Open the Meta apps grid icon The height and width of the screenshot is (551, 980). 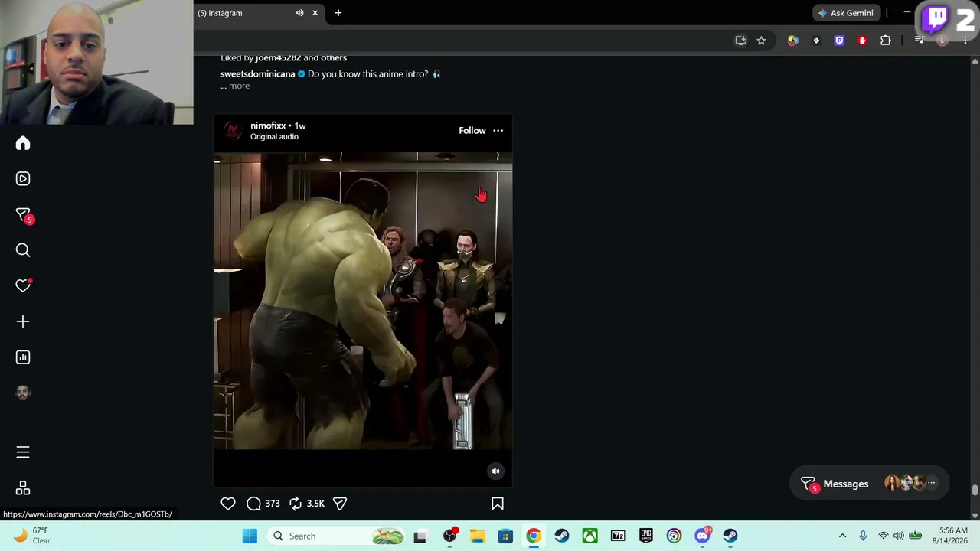[x=23, y=488]
